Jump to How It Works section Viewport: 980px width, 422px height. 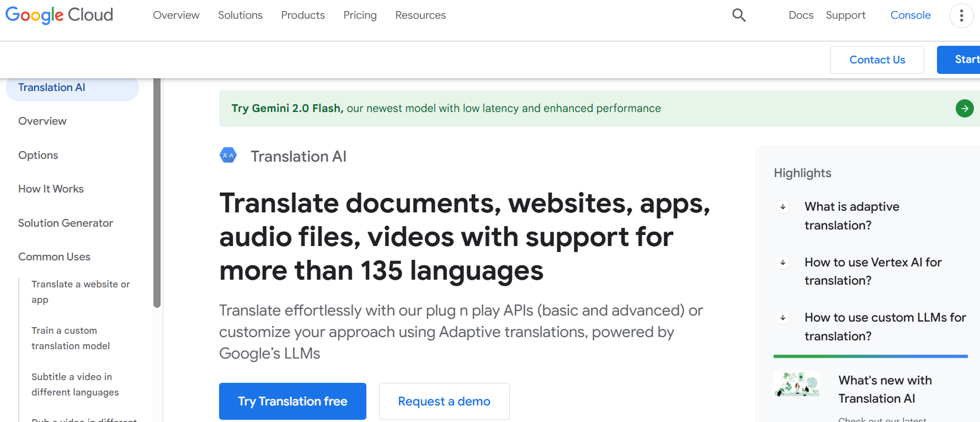[x=51, y=189]
